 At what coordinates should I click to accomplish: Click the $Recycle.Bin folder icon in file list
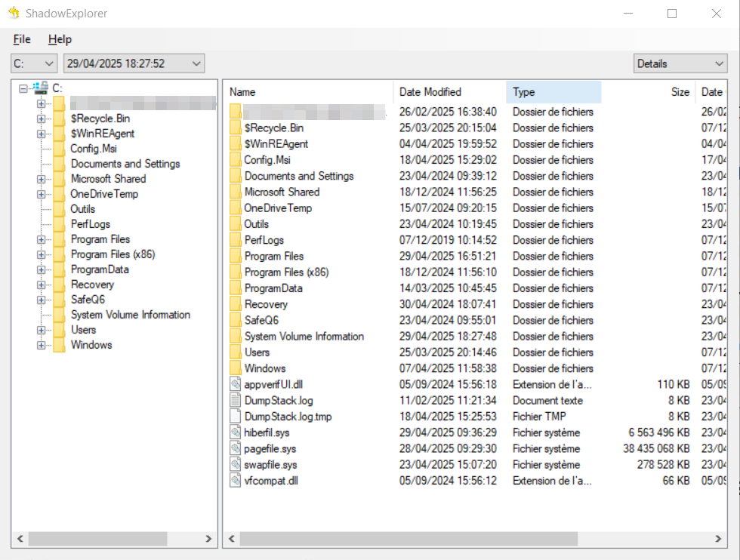coord(235,128)
